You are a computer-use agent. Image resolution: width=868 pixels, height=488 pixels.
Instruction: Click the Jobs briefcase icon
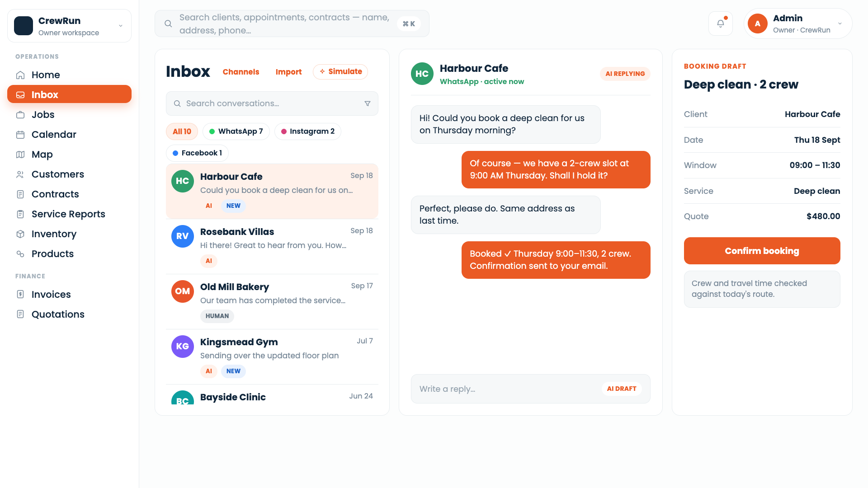[x=20, y=115]
